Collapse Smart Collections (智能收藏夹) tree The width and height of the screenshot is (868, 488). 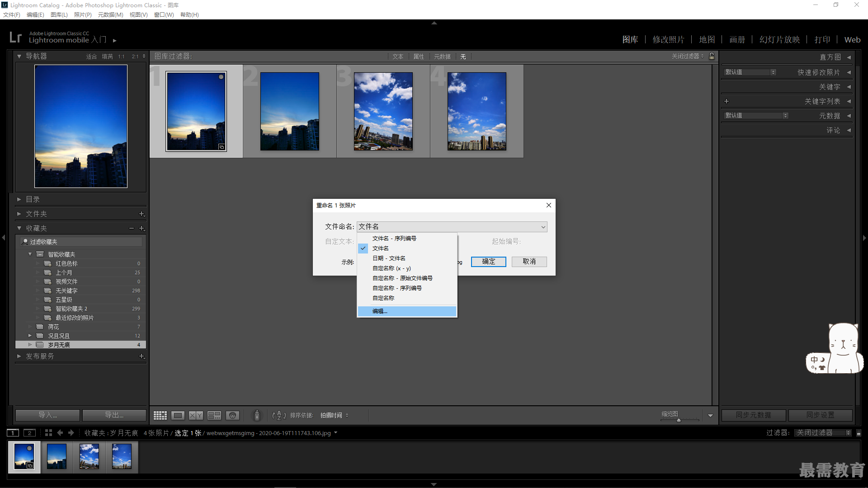coord(30,254)
